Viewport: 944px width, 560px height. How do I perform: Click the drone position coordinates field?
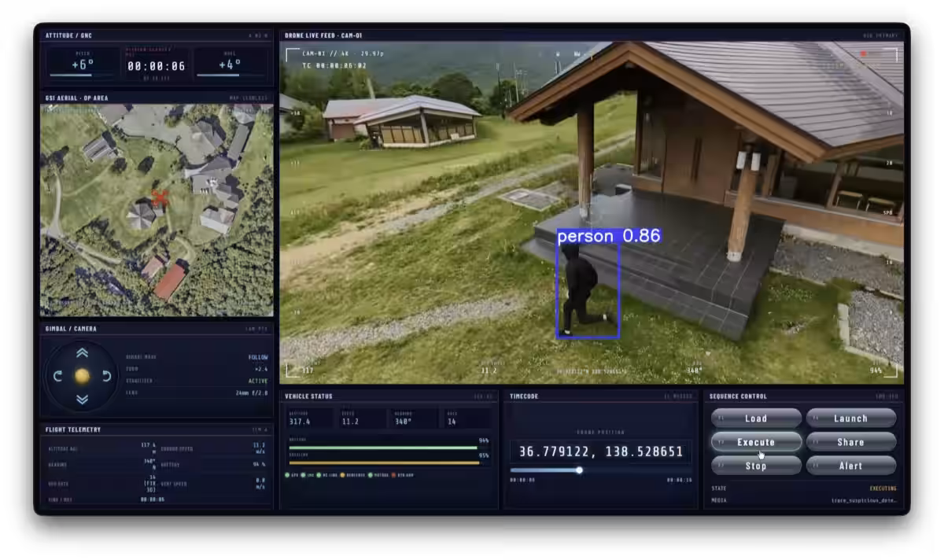(x=601, y=452)
